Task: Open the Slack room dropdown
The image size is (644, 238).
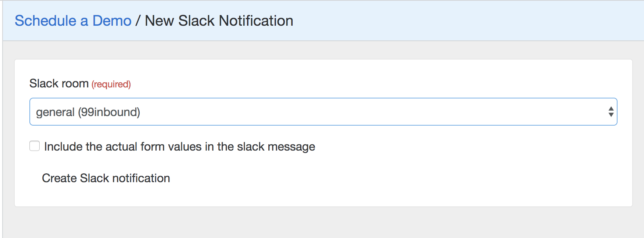Action: (323, 112)
